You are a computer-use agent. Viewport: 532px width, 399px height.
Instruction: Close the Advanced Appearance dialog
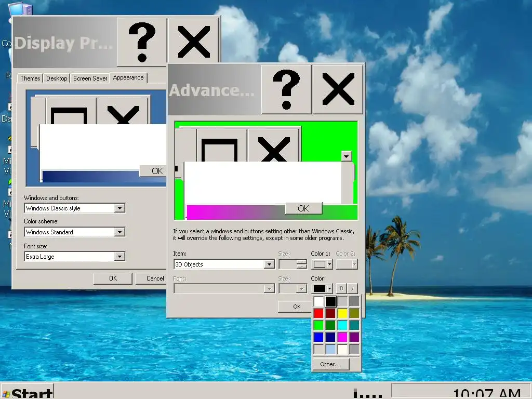pos(338,89)
